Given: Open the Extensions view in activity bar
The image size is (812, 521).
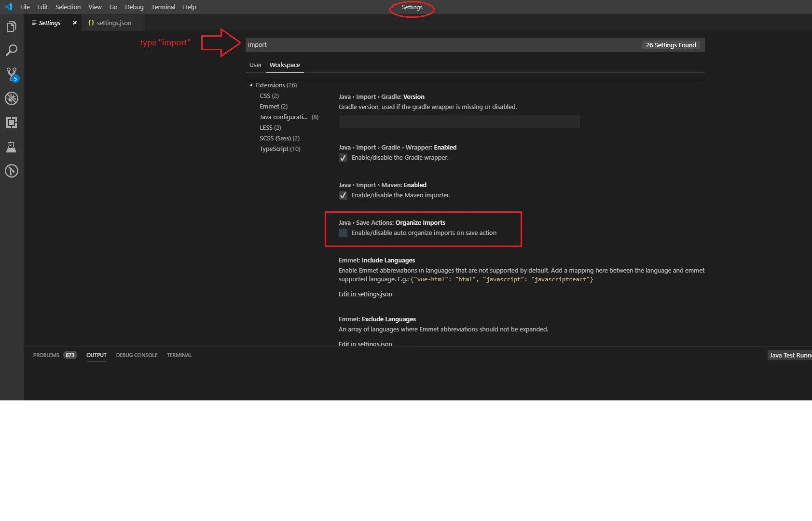Looking at the screenshot, I should [12, 123].
